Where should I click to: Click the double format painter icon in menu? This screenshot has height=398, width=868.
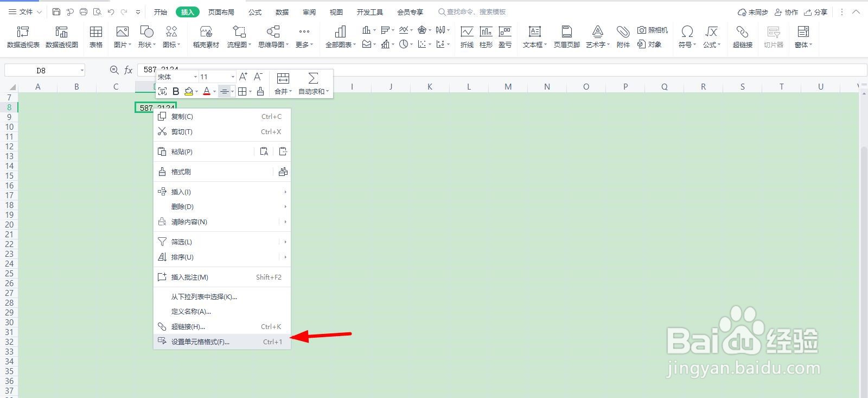coord(283,172)
